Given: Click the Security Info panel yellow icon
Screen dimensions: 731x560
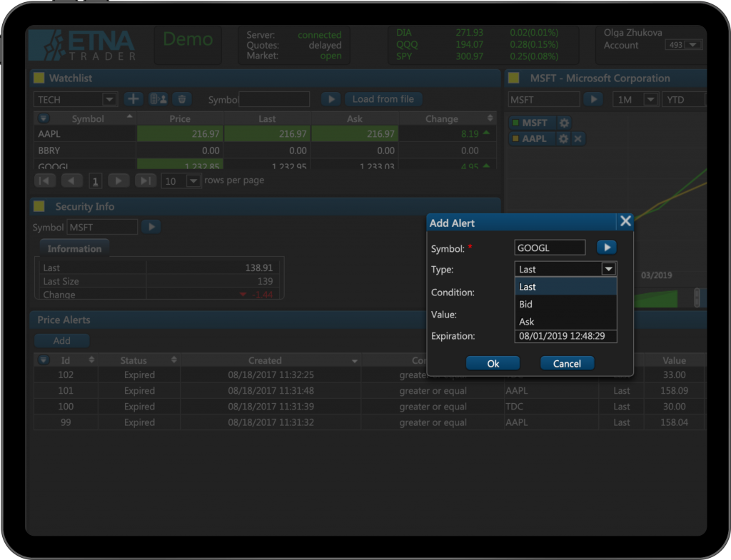Looking at the screenshot, I should pos(39,206).
